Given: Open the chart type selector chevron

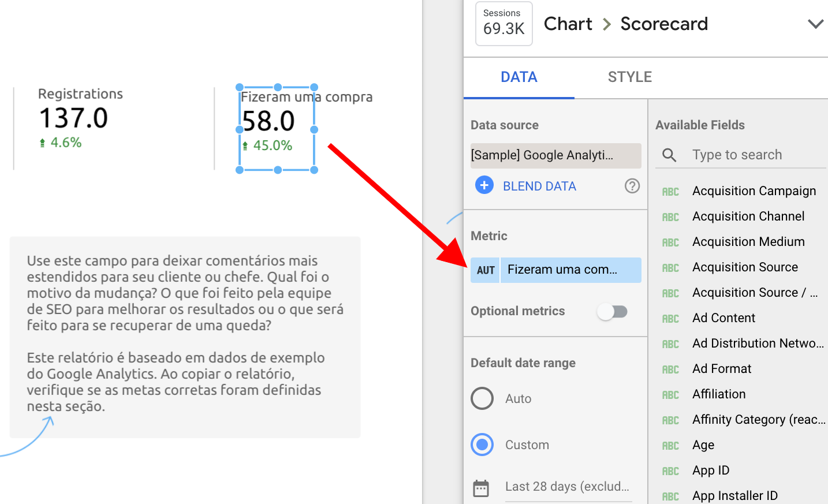Looking at the screenshot, I should [x=815, y=24].
